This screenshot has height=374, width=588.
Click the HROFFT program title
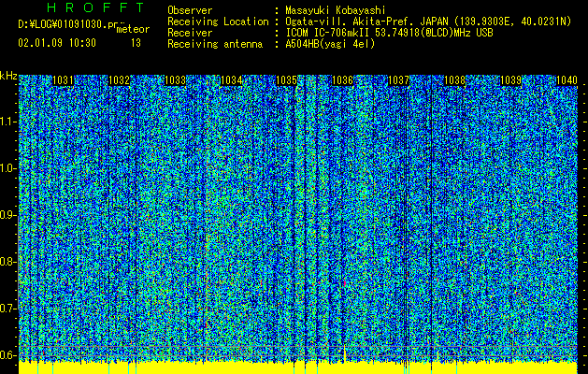coord(96,7)
